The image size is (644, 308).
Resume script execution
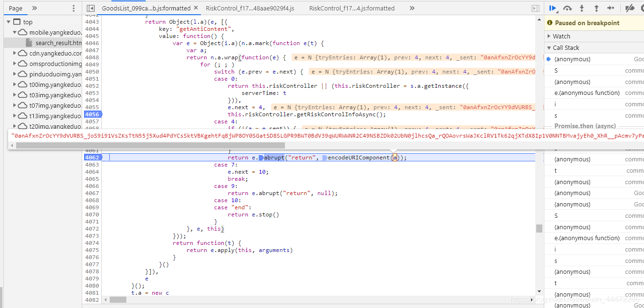coord(553,8)
